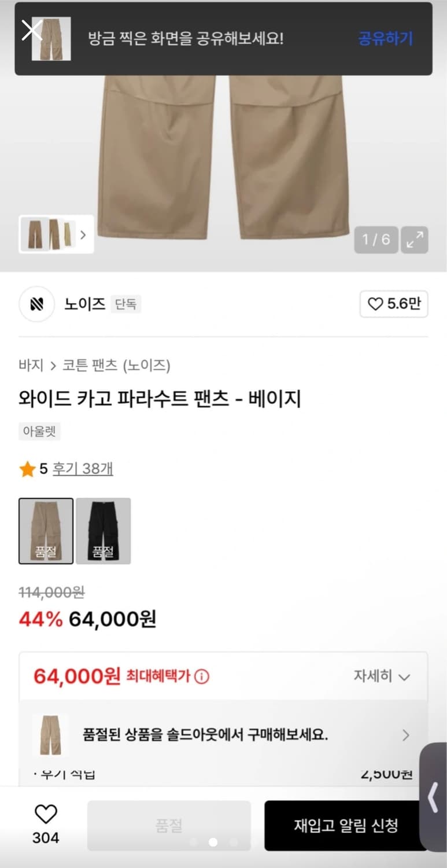The image size is (447, 868).
Task: Tap the 재입고 알림 신청 button
Action: (345, 825)
